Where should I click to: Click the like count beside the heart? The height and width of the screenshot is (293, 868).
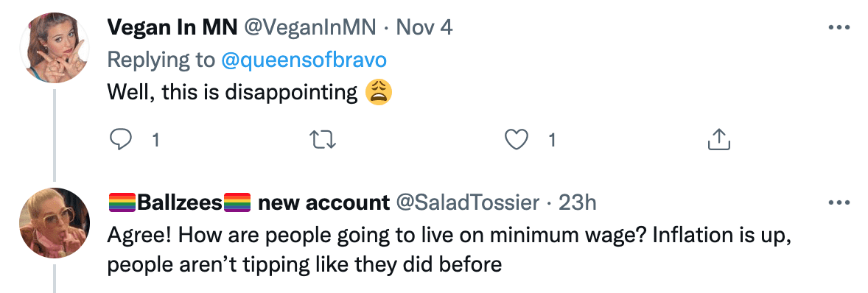tap(552, 141)
